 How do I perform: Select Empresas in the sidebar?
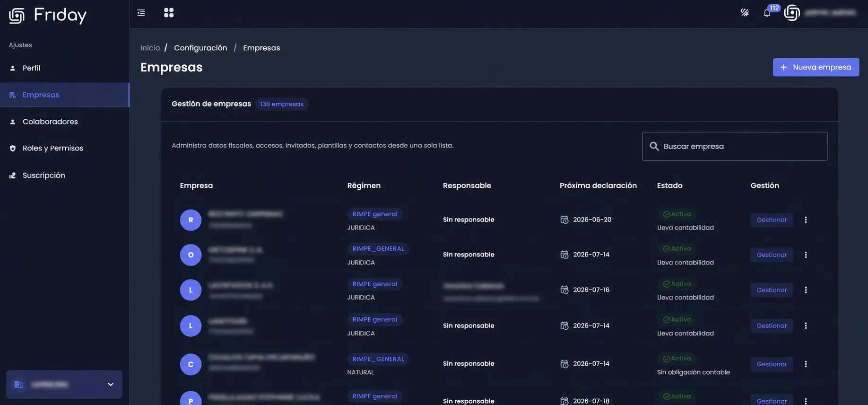tap(65, 95)
